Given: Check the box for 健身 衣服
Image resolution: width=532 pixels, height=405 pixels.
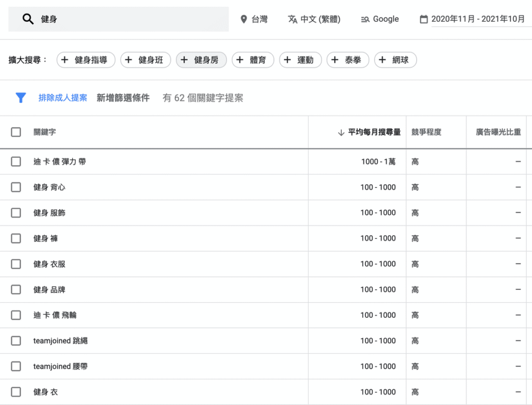Looking at the screenshot, I should click(x=16, y=264).
